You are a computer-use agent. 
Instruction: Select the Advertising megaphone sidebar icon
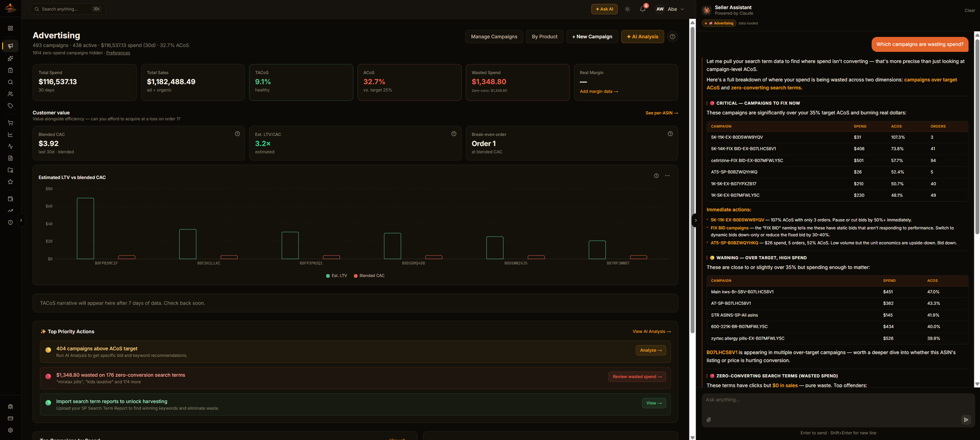10,46
